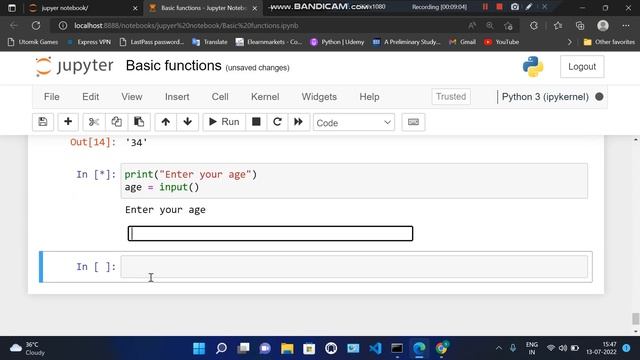
Task: Click the Trusted notebook button
Action: click(x=451, y=97)
